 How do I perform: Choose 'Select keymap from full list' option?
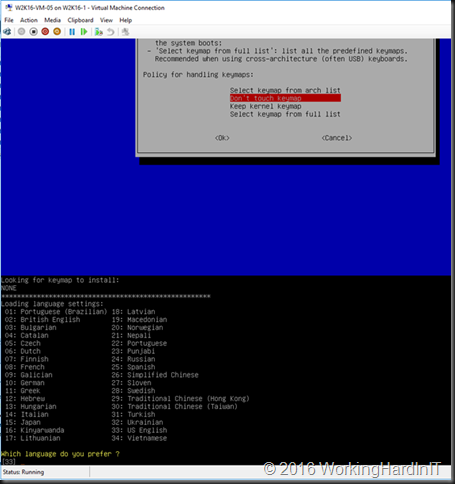coord(285,114)
